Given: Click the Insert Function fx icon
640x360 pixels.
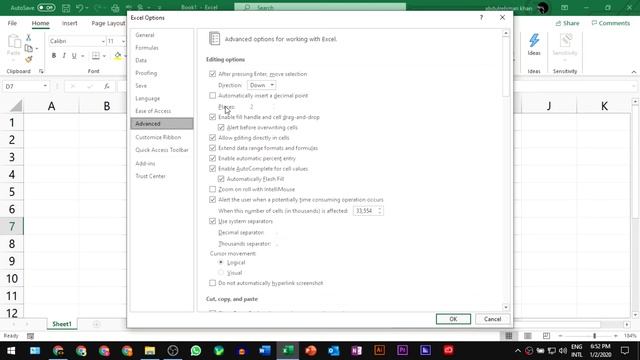Looking at the screenshot, I should (107, 86).
